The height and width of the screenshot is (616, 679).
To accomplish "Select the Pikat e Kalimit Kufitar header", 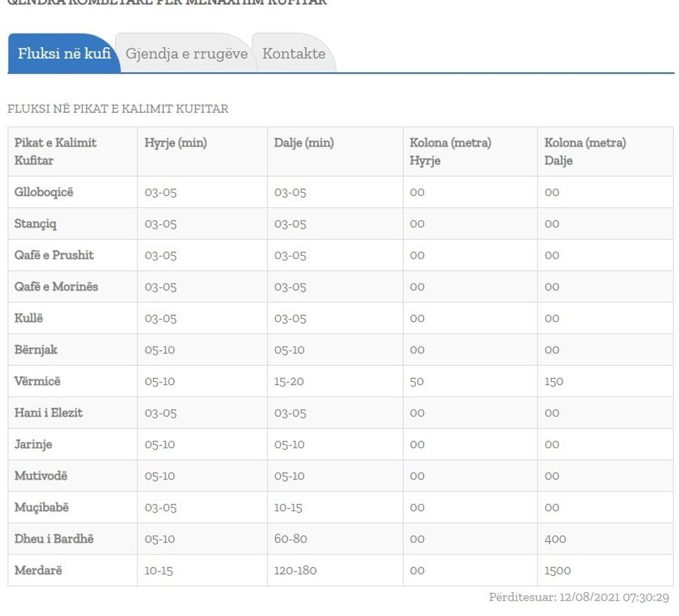I will pos(55,152).
